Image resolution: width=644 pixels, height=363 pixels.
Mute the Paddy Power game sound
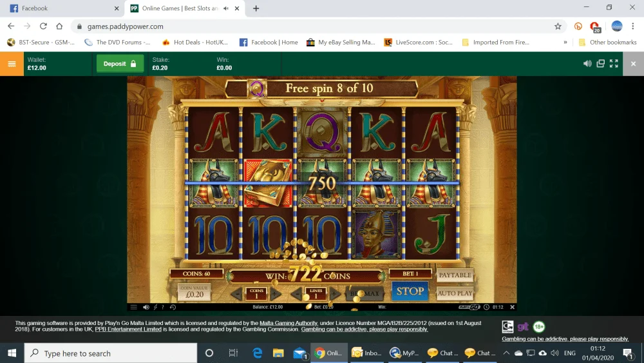(x=587, y=63)
